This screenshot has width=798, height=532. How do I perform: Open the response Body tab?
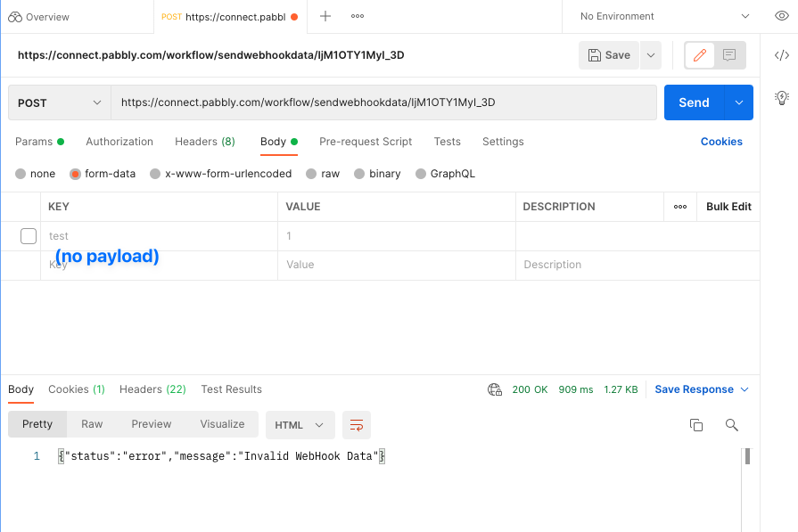21,389
